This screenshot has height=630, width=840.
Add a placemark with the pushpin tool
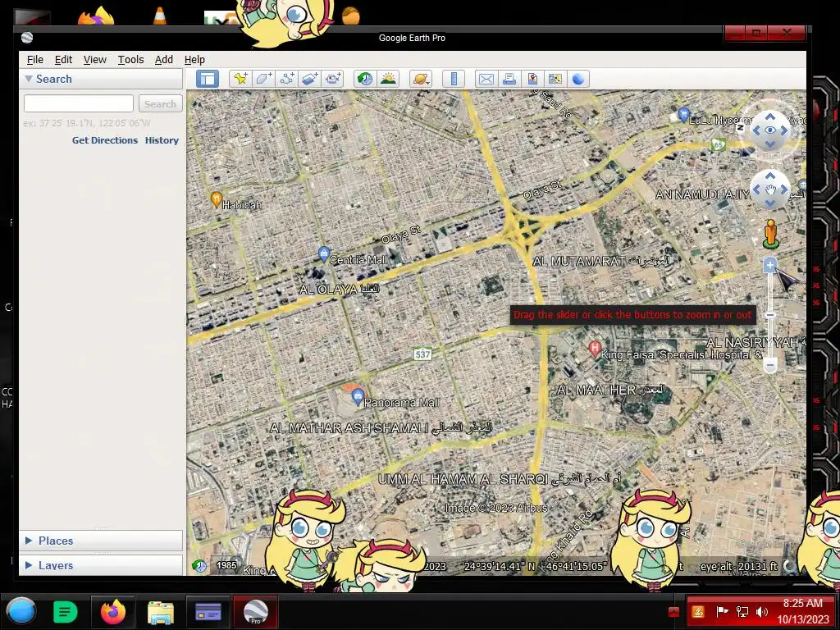240,80
